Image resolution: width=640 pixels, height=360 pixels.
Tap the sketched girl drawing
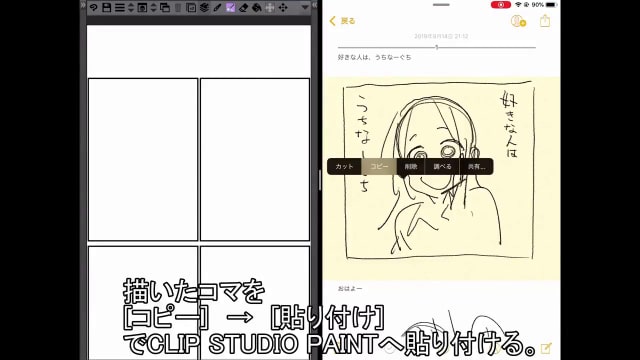pos(440,170)
